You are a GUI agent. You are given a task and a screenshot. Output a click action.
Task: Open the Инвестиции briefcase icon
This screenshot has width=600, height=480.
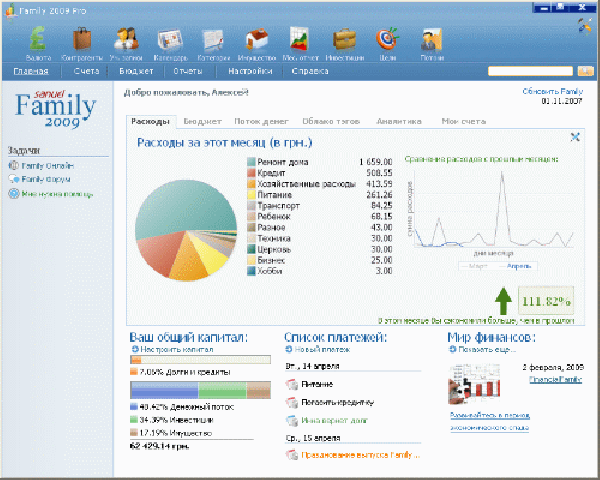(344, 39)
